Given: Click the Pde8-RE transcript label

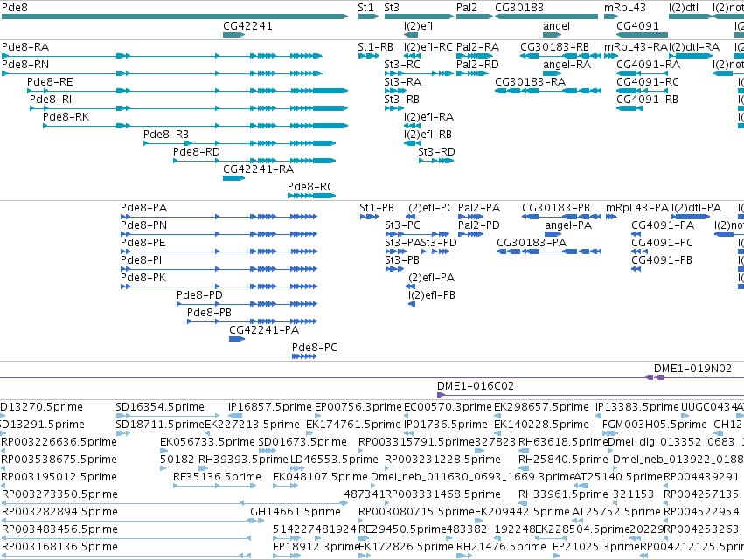Looking at the screenshot, I should click(x=50, y=82).
